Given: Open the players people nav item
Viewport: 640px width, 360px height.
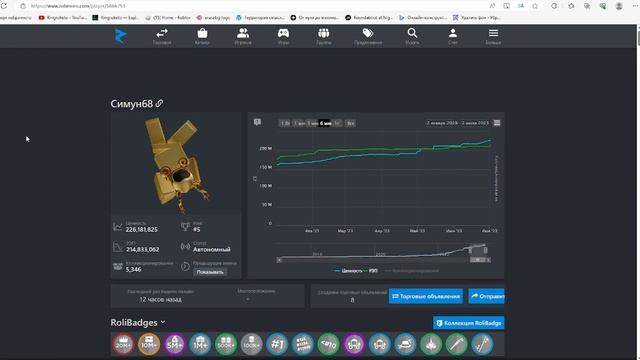Looking at the screenshot, I should tap(243, 36).
